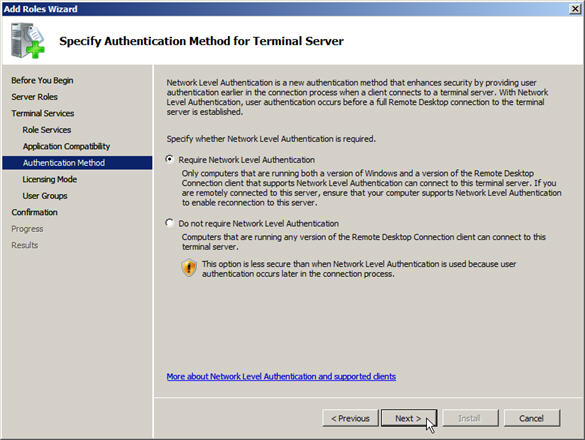This screenshot has height=440, width=585.
Task: Close the Add Roles Wizard window
Action: click(x=575, y=9)
